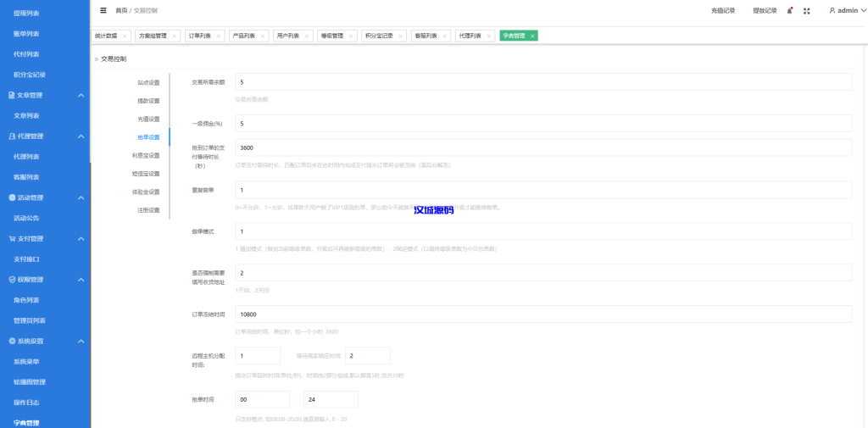Viewport: 868px width, 428px height.
Task: Click the 订单冻结时间 input field
Action: click(x=542, y=314)
